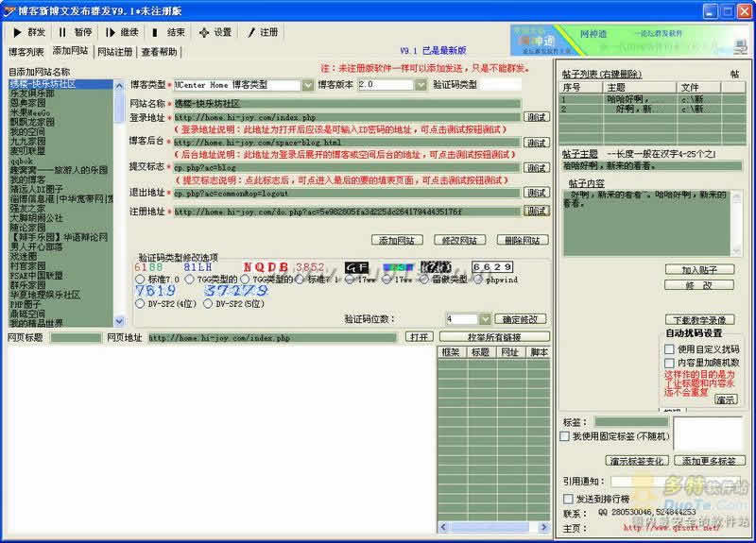Expand the 验证码位数 dropdown
Screen dimensions: 756x543
pos(485,319)
